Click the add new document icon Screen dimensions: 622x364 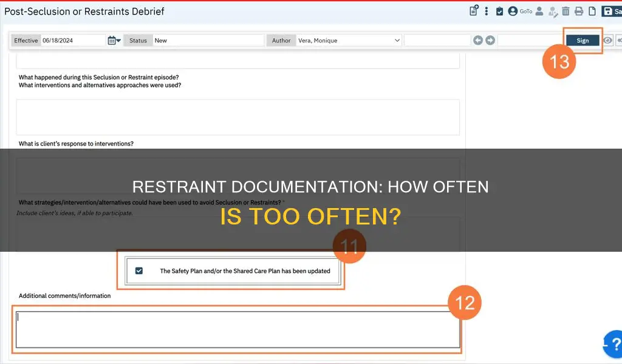(474, 11)
